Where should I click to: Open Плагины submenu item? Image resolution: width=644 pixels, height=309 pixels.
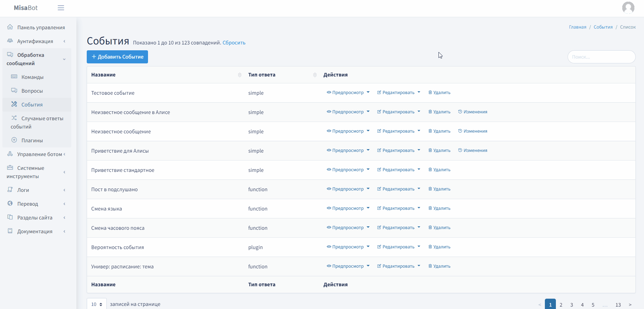pos(37,141)
